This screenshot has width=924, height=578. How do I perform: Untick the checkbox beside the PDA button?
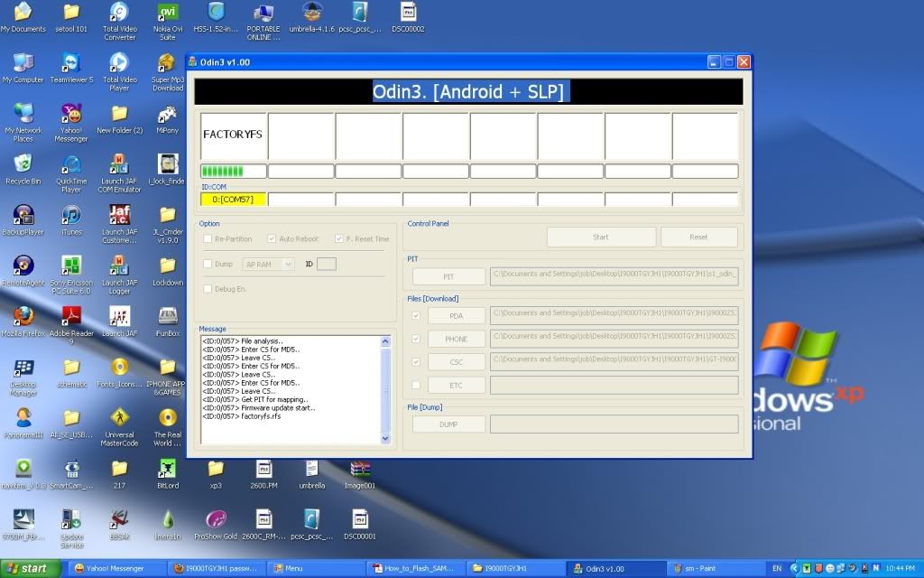coord(416,315)
